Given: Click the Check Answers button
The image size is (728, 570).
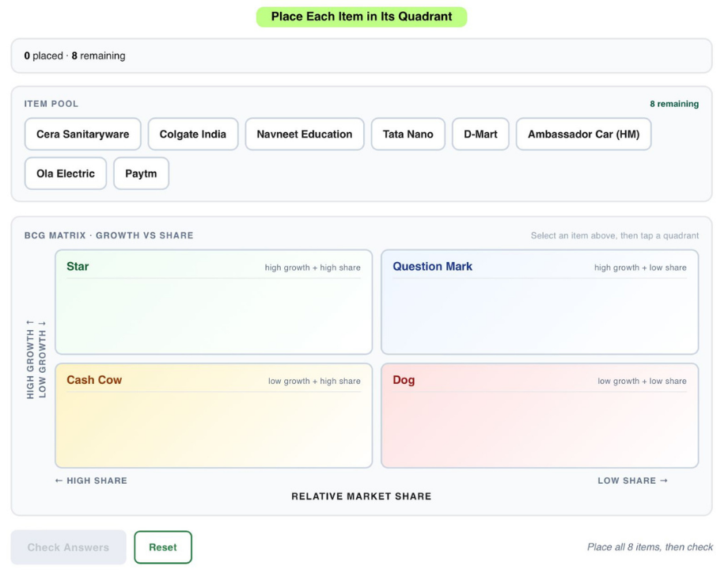Looking at the screenshot, I should tap(68, 547).
